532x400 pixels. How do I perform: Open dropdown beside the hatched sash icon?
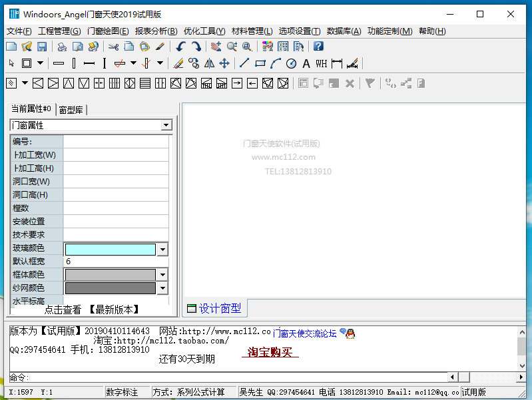click(25, 83)
